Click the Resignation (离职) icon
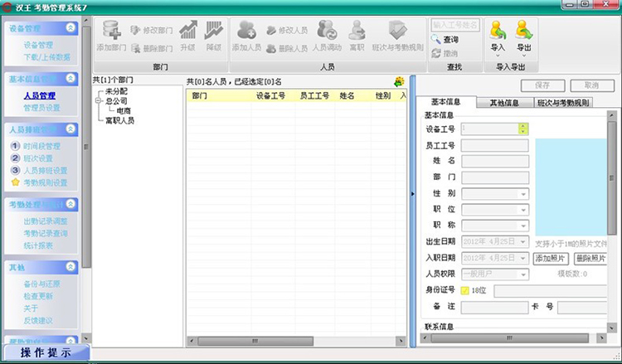The image size is (622, 364). [x=357, y=30]
